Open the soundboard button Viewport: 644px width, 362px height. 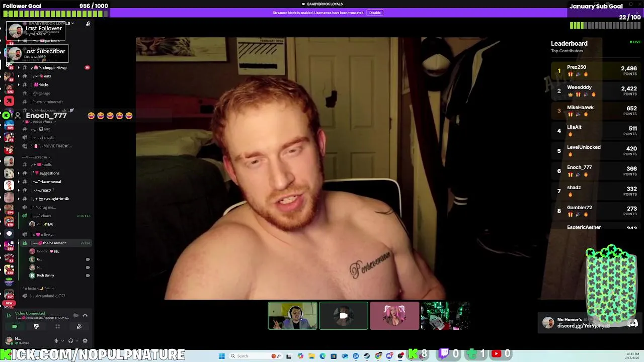[79, 326]
